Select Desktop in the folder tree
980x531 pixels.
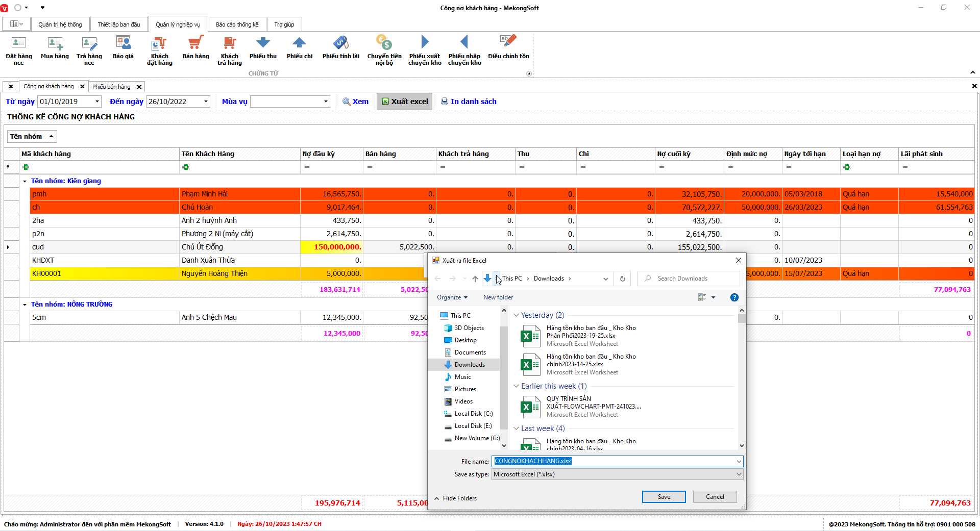pyautogui.click(x=465, y=340)
